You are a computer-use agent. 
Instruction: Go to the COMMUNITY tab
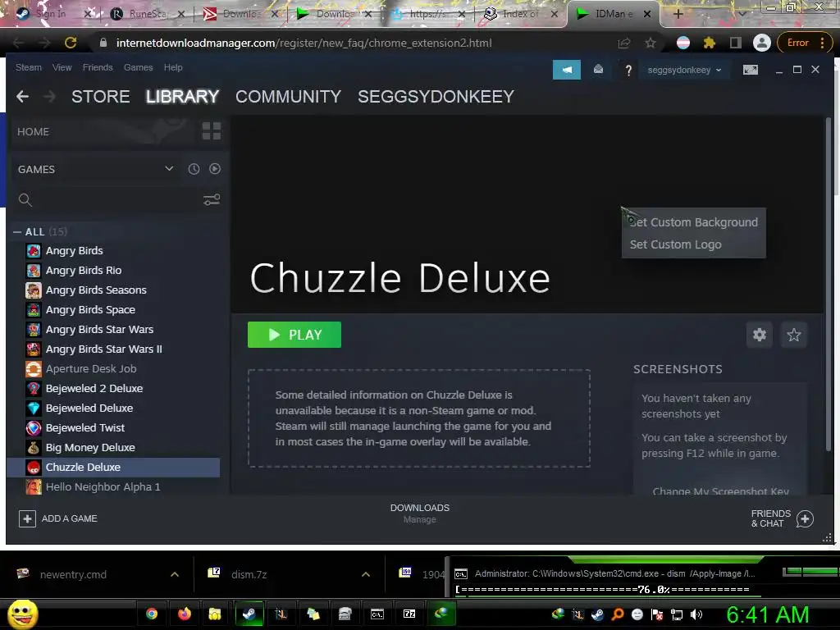click(288, 97)
